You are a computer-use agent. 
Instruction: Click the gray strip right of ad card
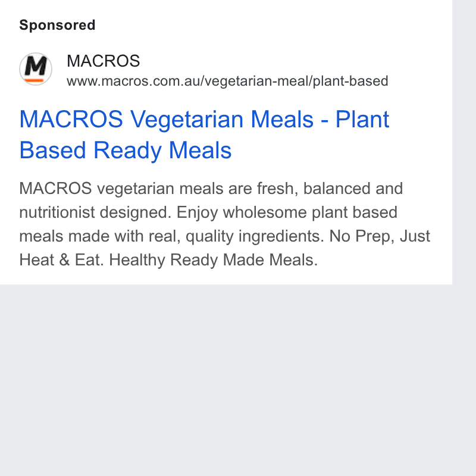click(464, 142)
